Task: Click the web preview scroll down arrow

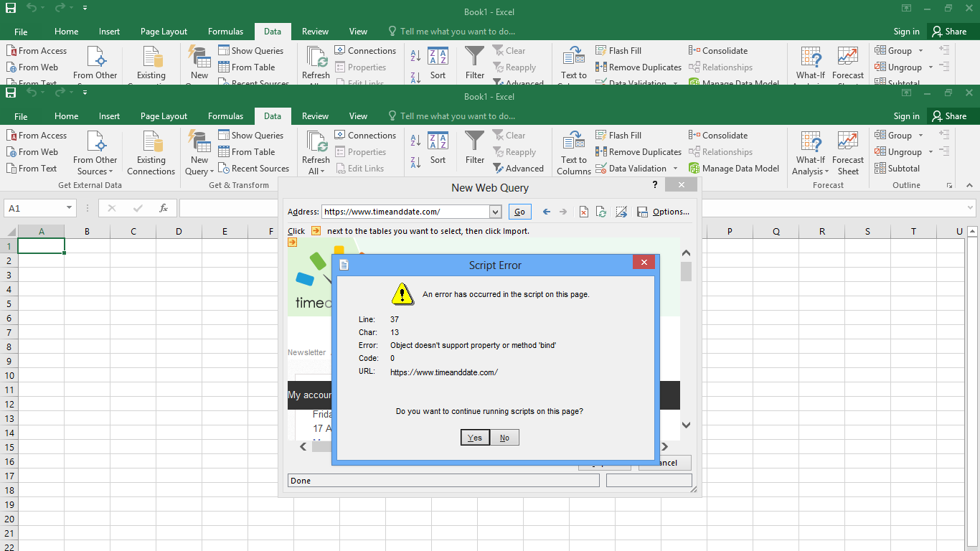Action: [686, 425]
